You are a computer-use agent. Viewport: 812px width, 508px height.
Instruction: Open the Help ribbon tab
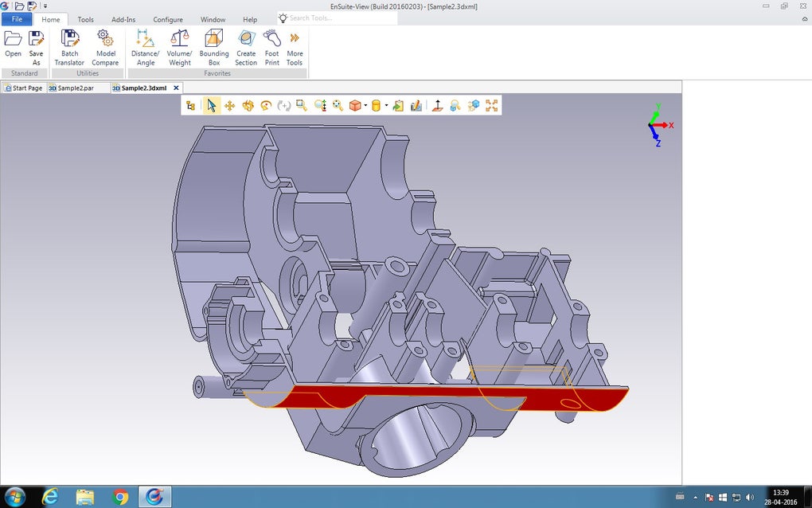pyautogui.click(x=250, y=20)
